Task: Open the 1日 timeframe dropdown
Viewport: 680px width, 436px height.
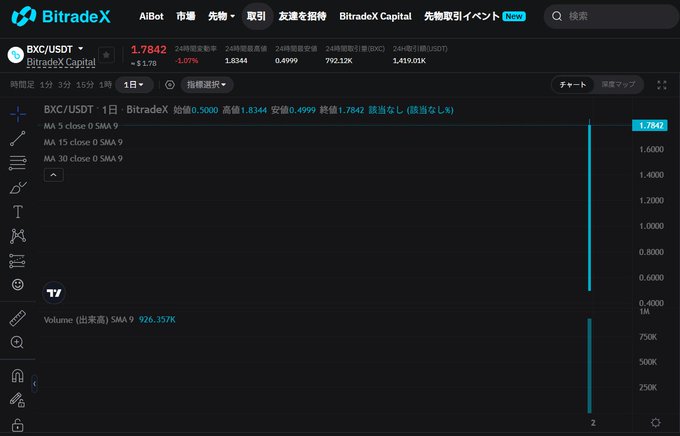Action: (134, 85)
